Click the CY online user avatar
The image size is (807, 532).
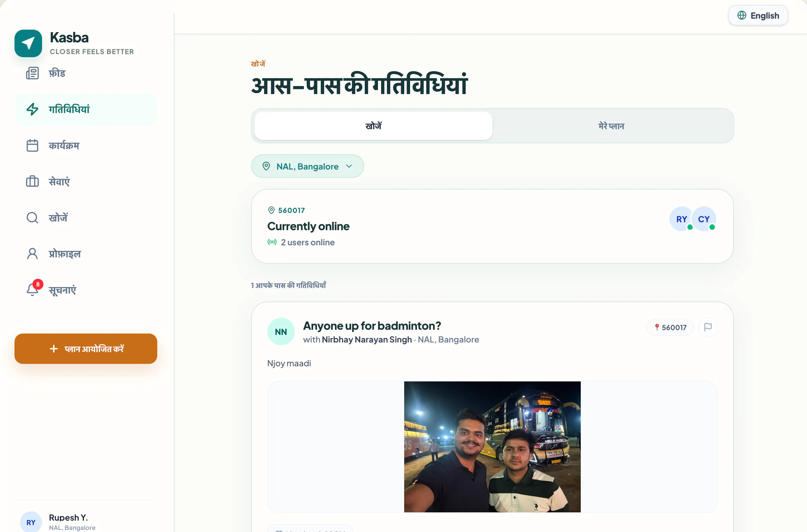coord(704,219)
